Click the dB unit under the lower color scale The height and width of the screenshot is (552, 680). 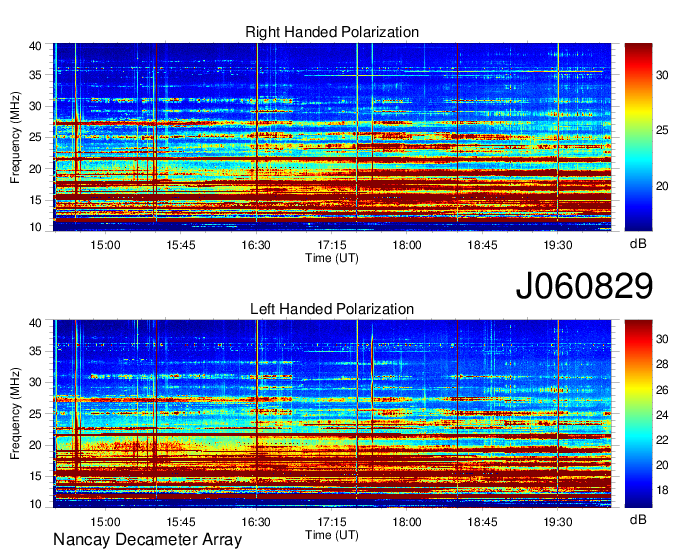(x=638, y=519)
